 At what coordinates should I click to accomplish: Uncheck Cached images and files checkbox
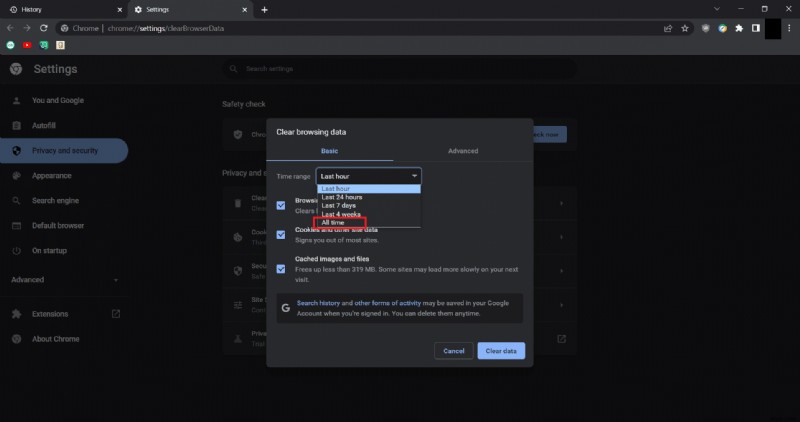[x=281, y=268]
